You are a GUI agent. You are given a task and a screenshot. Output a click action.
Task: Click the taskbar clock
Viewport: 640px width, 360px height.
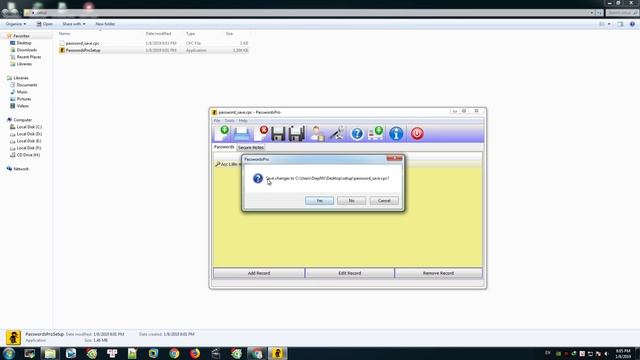coord(623,353)
